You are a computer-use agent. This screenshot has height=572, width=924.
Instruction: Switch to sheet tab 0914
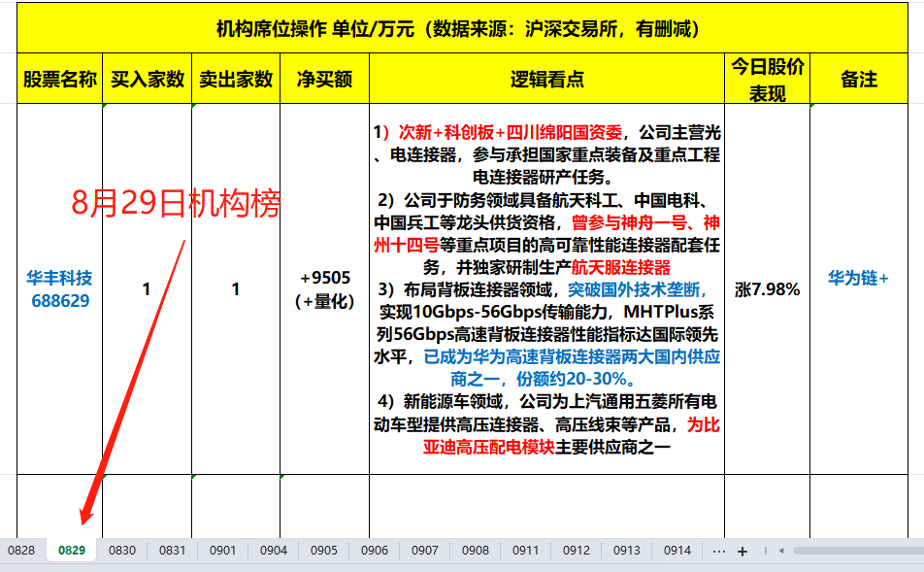[x=677, y=551]
